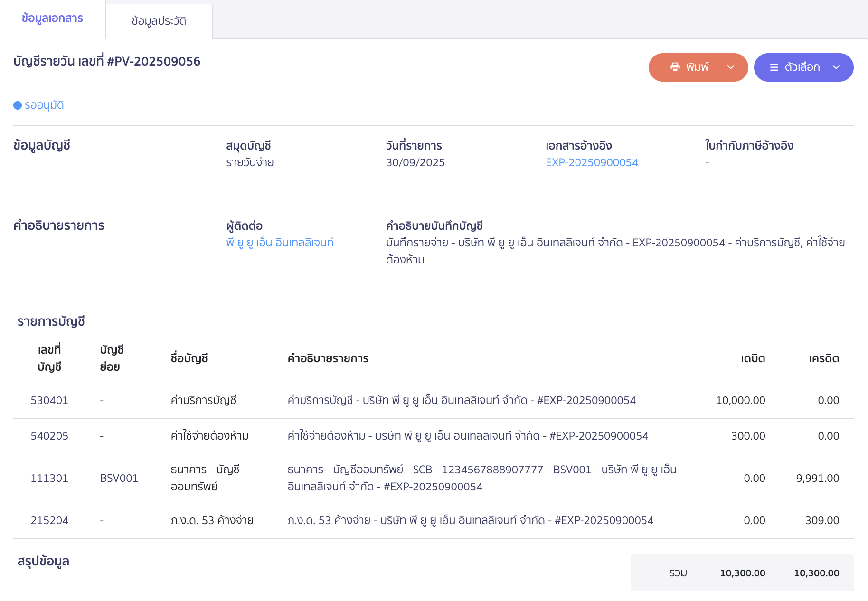Click account number 540205 row

pos(49,436)
